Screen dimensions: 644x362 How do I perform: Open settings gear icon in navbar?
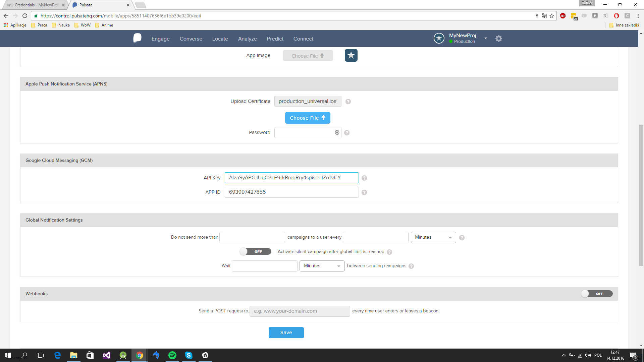click(x=499, y=39)
